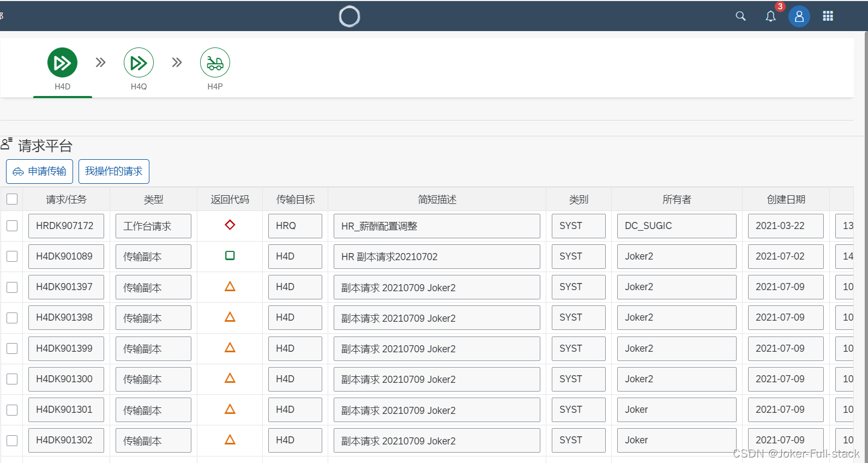The height and width of the screenshot is (463, 868).
Task: Check the row HRDK907172 checkbox
Action: point(12,226)
